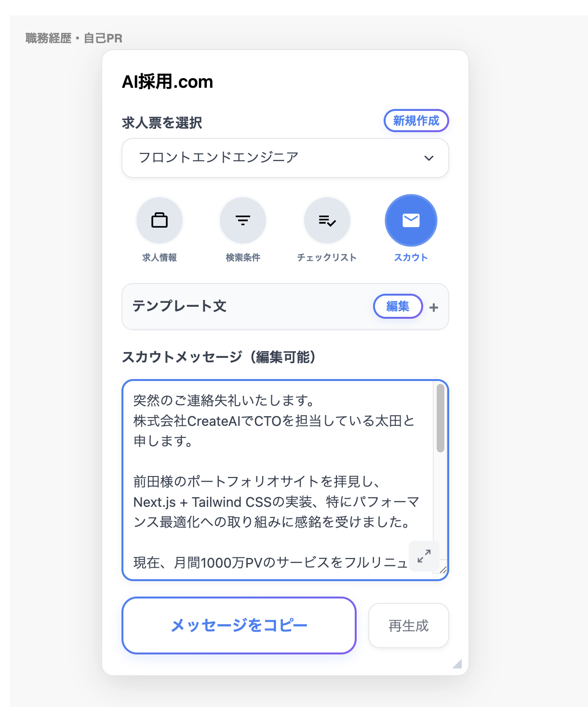Screen dimensions: 588x707
Task: Click the plus icon beside テンプレート文
Action: pos(434,307)
